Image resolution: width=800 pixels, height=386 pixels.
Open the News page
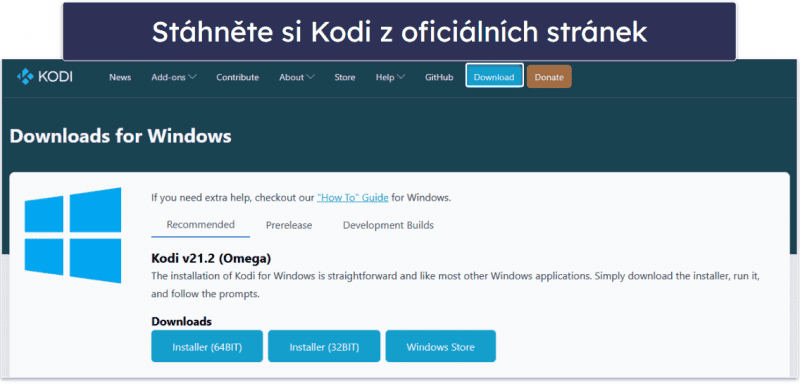(x=120, y=78)
